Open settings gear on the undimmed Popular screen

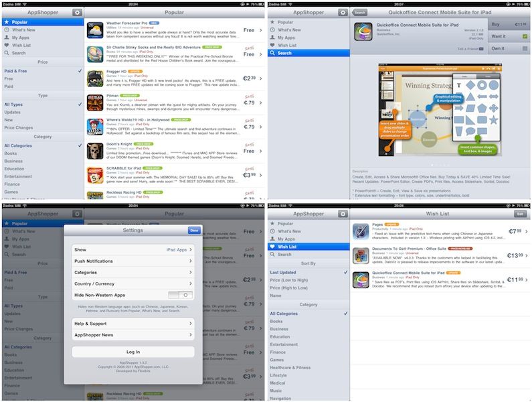tap(77, 13)
